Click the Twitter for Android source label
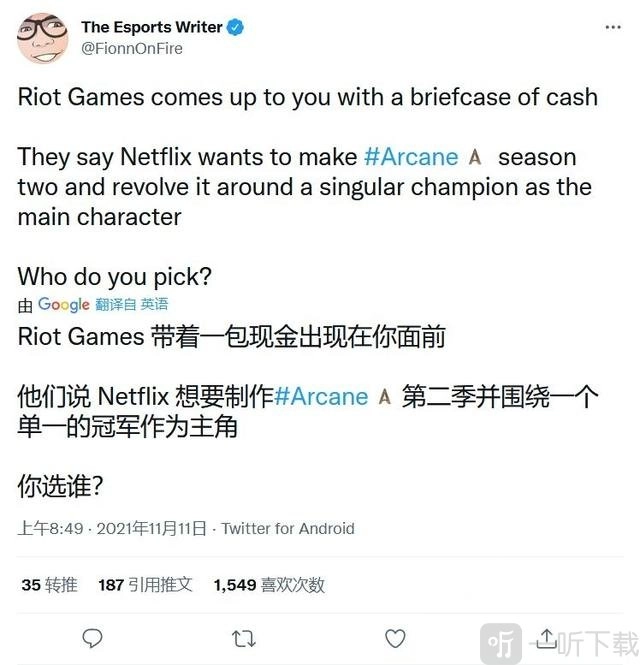Screen dimensions: 640x665 click(x=288, y=528)
